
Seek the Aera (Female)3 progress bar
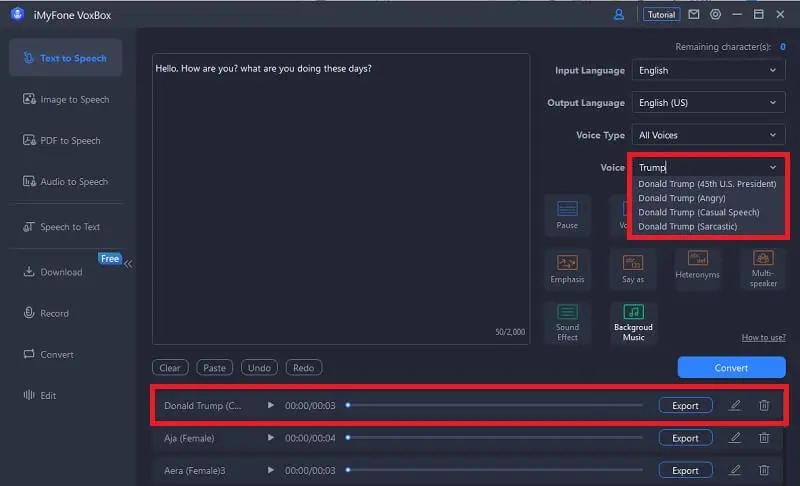[x=494, y=470]
